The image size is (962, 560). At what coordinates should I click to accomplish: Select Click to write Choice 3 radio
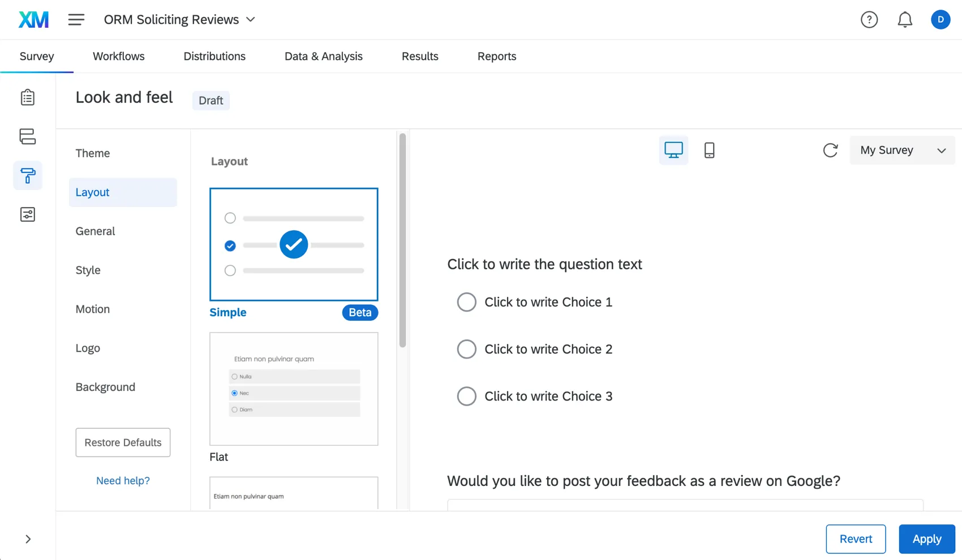click(x=467, y=396)
